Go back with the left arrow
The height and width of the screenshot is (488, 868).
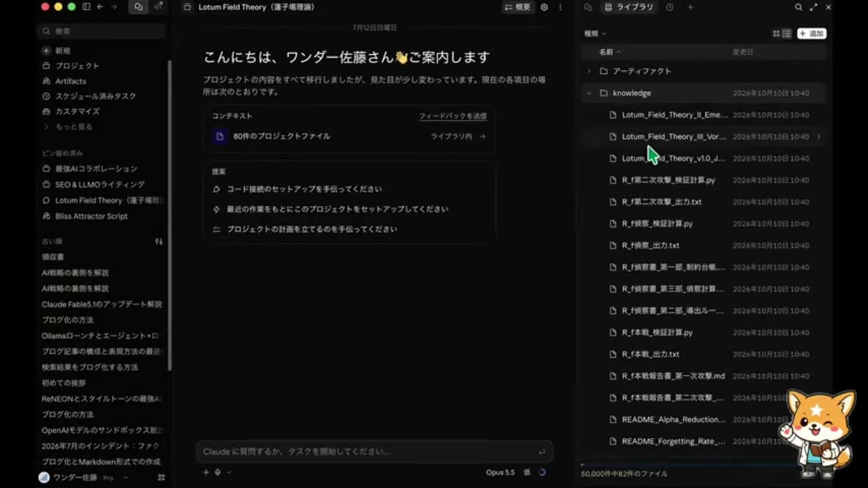(x=100, y=7)
